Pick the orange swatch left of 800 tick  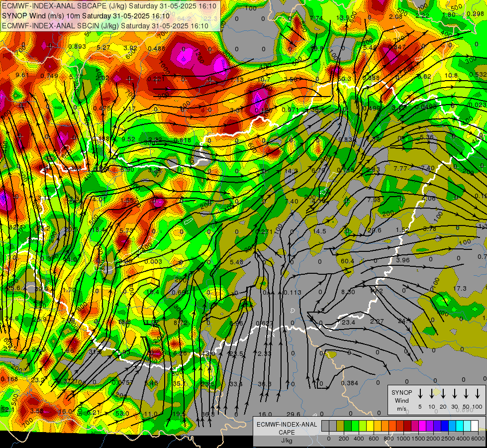coord(385,426)
